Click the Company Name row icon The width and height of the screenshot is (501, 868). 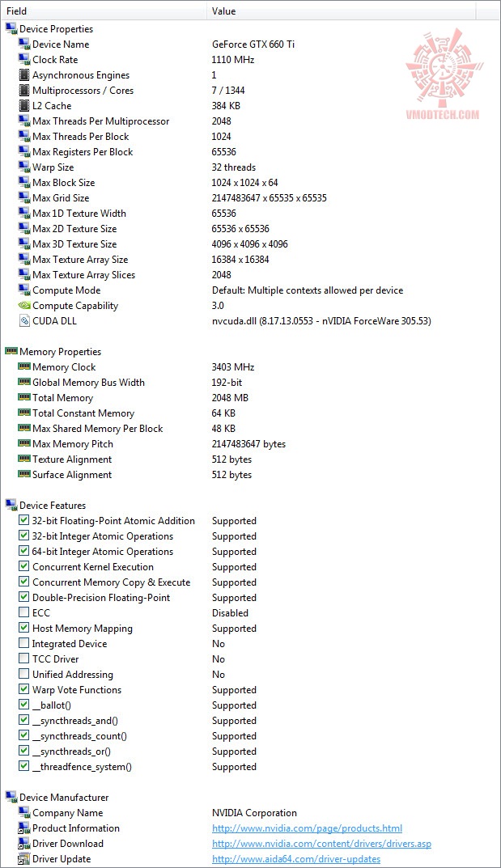click(x=23, y=812)
